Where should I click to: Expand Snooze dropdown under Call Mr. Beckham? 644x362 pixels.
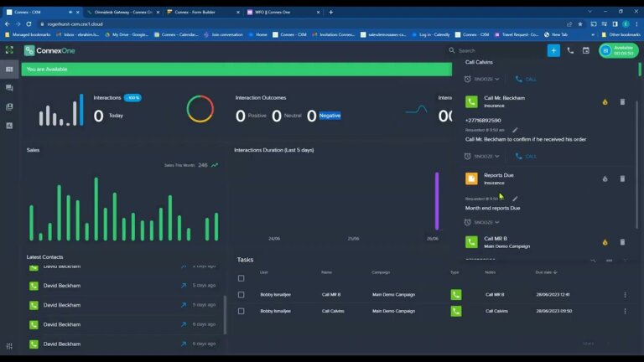click(482, 157)
